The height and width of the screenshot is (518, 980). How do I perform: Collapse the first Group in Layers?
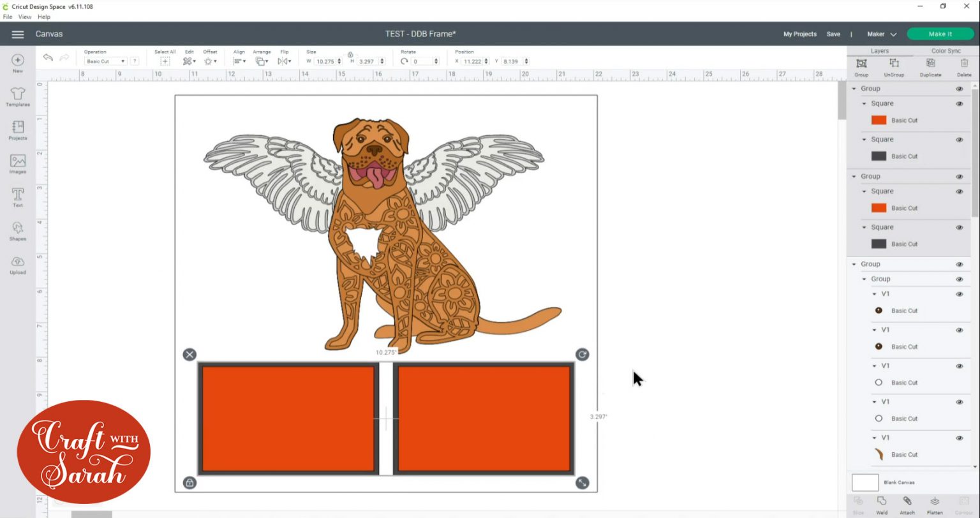[854, 89]
